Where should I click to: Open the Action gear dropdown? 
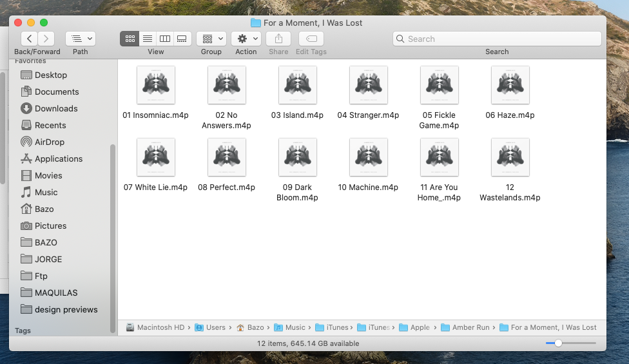246,39
